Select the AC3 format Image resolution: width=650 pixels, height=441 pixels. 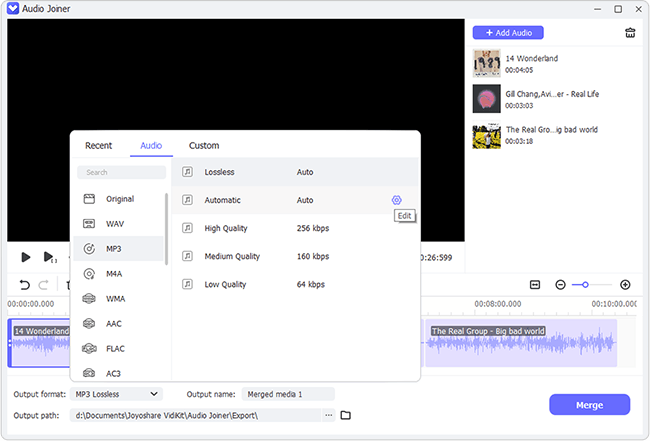click(120, 373)
